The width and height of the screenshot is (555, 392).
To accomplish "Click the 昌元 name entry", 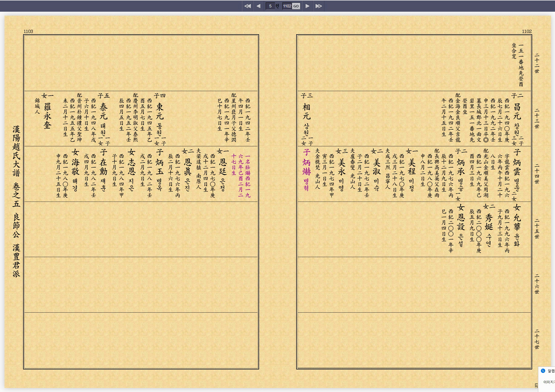I will [517, 112].
